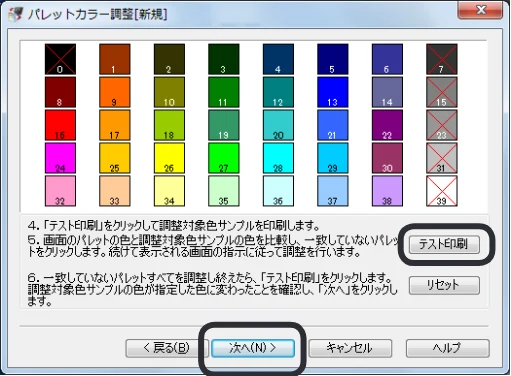Viewport: 511px width, 376px height.
Task: Select sea green palette swatch 19
Action: pos(224,125)
